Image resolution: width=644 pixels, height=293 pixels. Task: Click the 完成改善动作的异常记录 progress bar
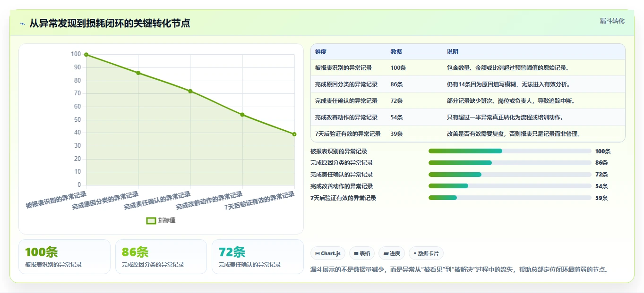(x=510, y=186)
